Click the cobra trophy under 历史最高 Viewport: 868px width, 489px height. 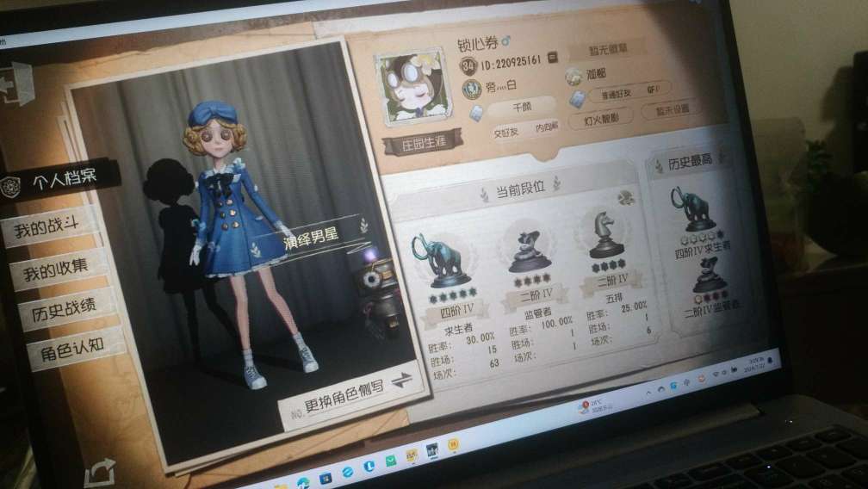click(710, 275)
